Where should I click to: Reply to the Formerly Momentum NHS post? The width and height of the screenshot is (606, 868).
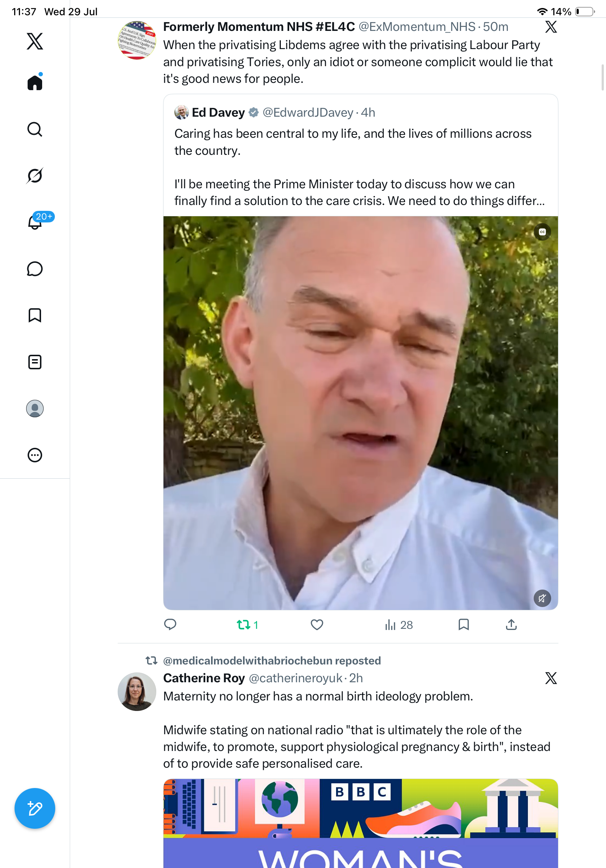click(x=170, y=625)
